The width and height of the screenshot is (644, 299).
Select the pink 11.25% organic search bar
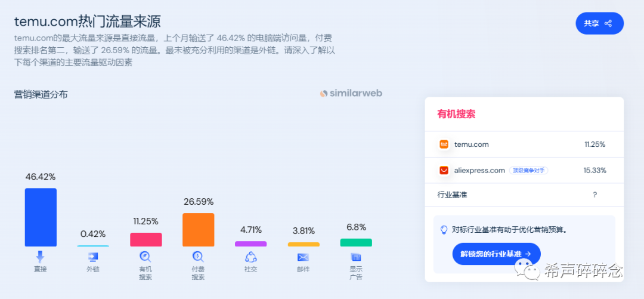pyautogui.click(x=145, y=239)
